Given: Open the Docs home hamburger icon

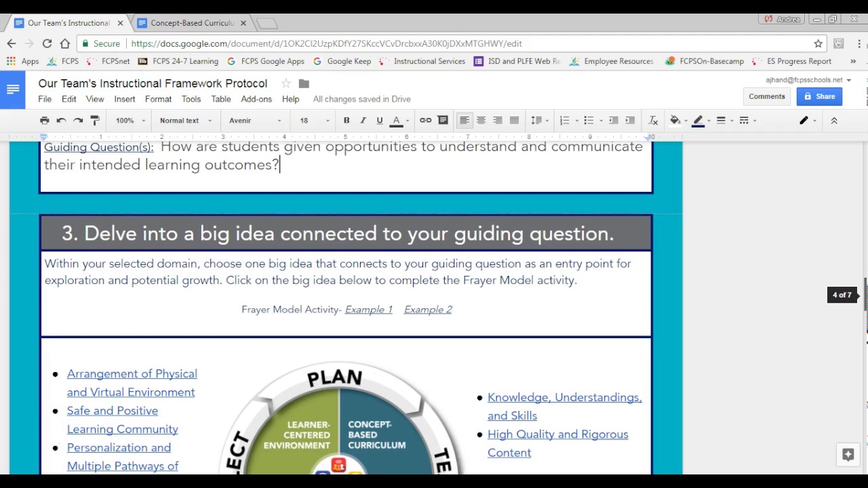Looking at the screenshot, I should click(13, 89).
